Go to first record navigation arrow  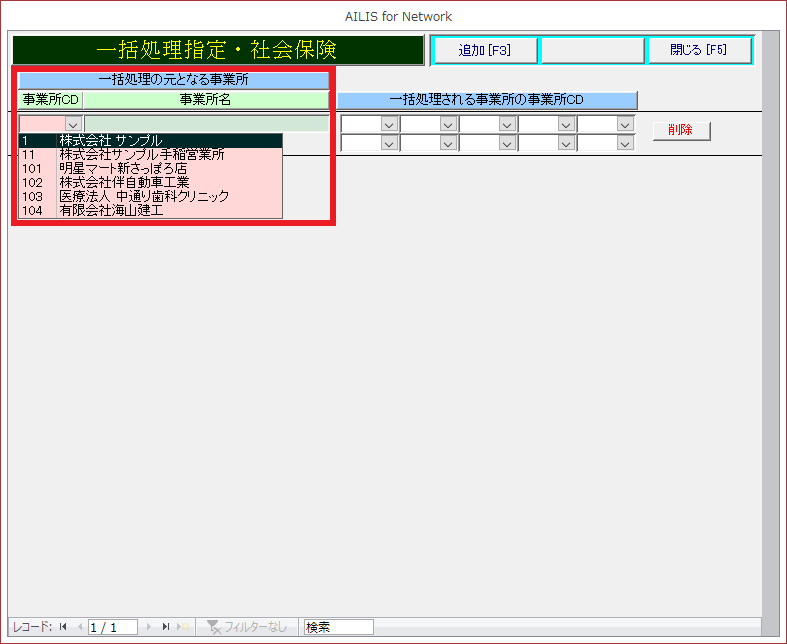63,627
